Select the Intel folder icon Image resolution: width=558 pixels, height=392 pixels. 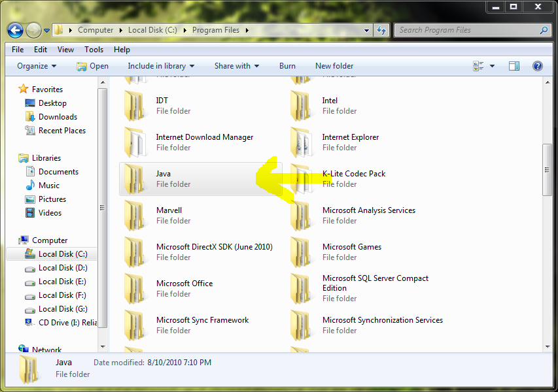pos(301,106)
